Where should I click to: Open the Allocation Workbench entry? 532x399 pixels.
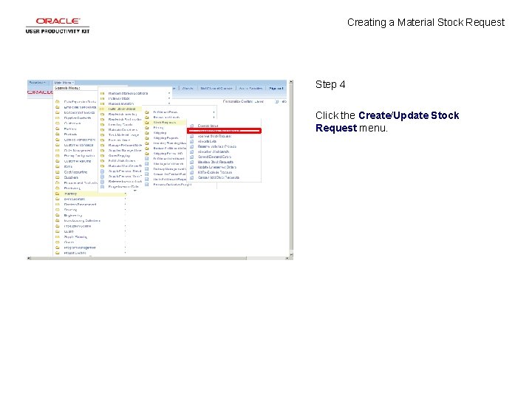tap(214, 151)
